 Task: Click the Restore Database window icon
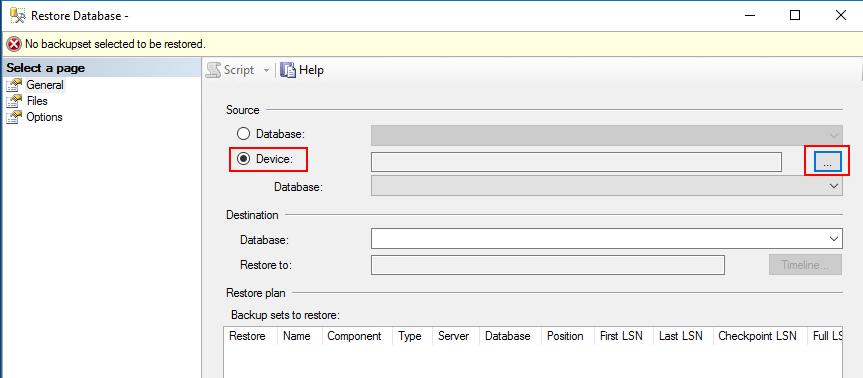tap(18, 15)
